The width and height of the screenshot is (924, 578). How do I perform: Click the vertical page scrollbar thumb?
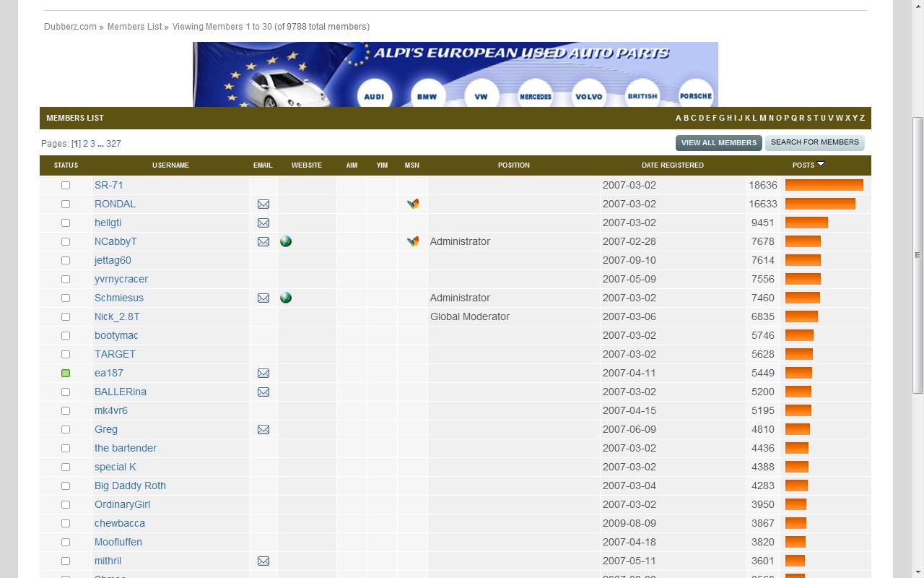[918, 255]
